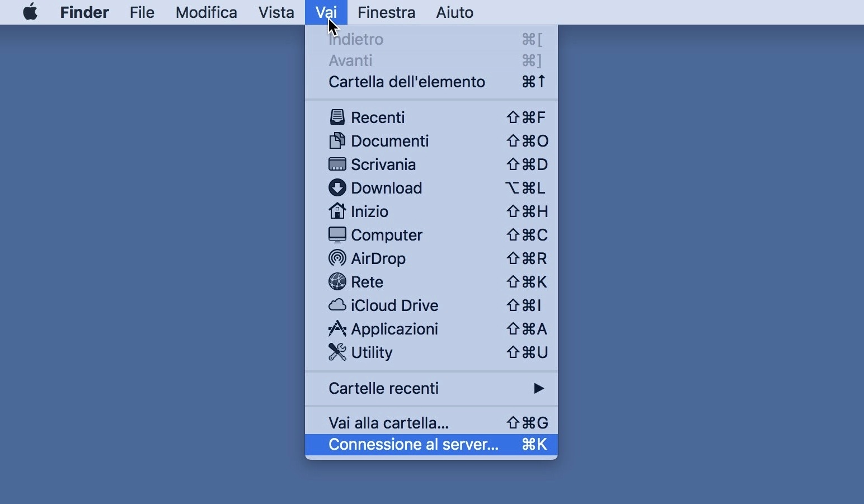This screenshot has width=864, height=504.
Task: Open the Finestra menu
Action: pos(386,12)
